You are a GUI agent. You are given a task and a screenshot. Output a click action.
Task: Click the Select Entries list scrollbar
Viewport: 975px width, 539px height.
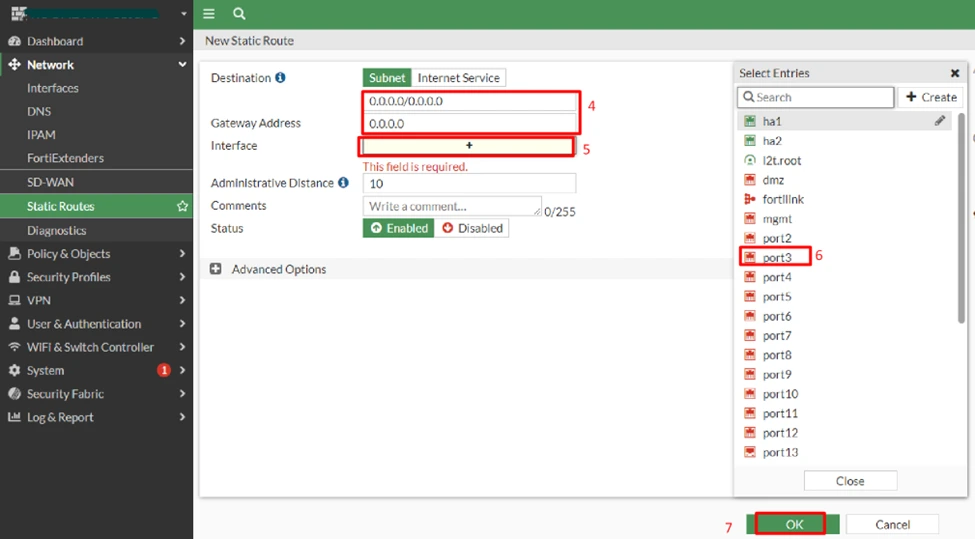click(961, 218)
